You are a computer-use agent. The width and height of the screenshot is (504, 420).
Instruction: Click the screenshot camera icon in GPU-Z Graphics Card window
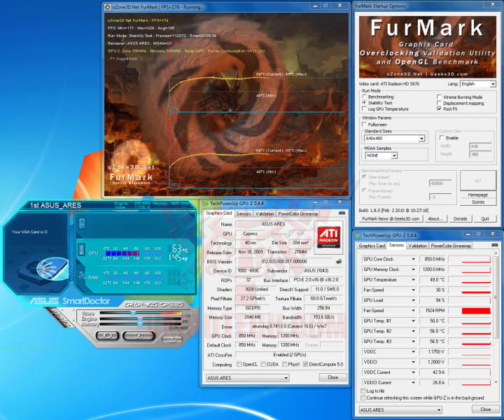point(342,213)
